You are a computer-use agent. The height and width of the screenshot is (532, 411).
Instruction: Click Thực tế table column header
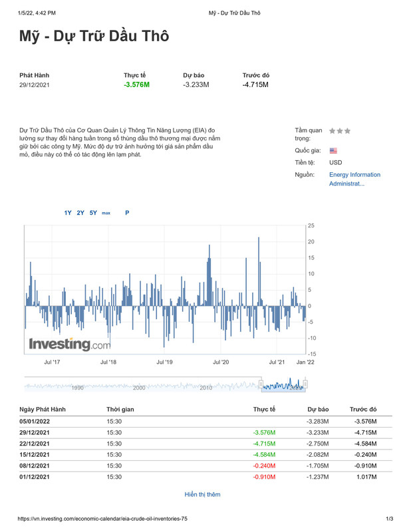coord(264,409)
